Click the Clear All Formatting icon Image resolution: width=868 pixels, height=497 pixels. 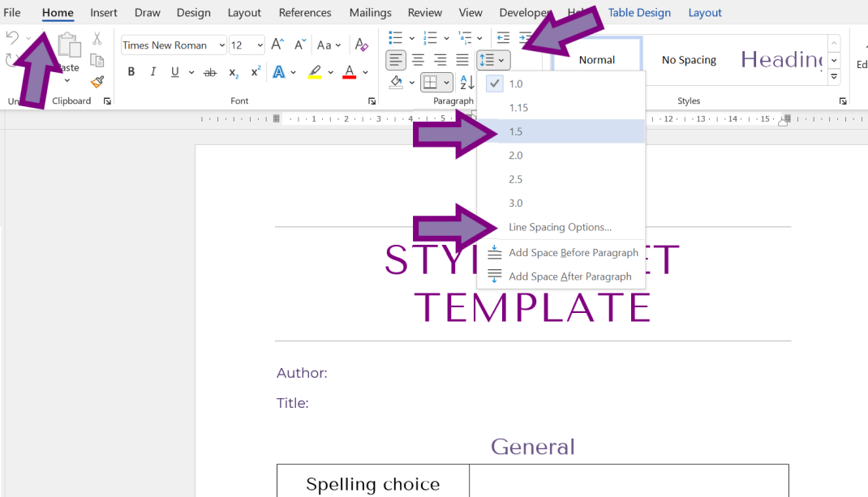coord(362,45)
